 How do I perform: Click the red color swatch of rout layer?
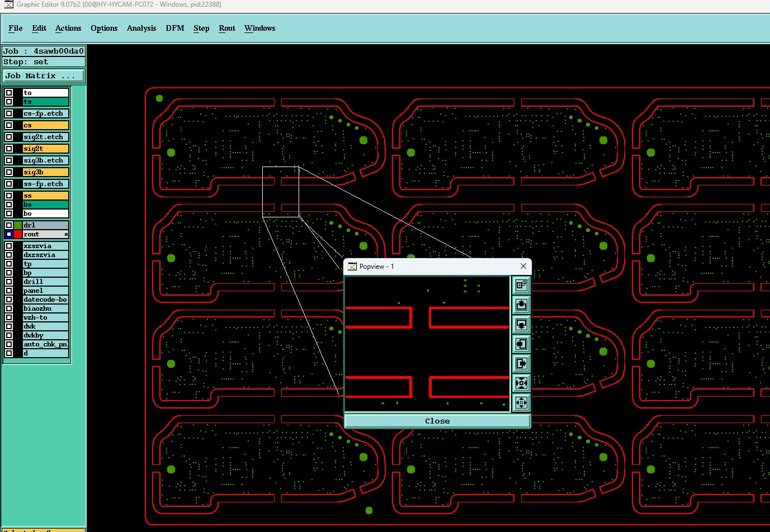pos(18,234)
